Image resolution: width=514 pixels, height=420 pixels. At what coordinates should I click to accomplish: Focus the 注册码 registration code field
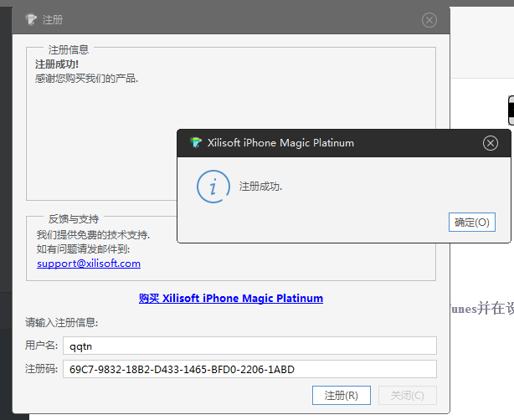pos(249,369)
